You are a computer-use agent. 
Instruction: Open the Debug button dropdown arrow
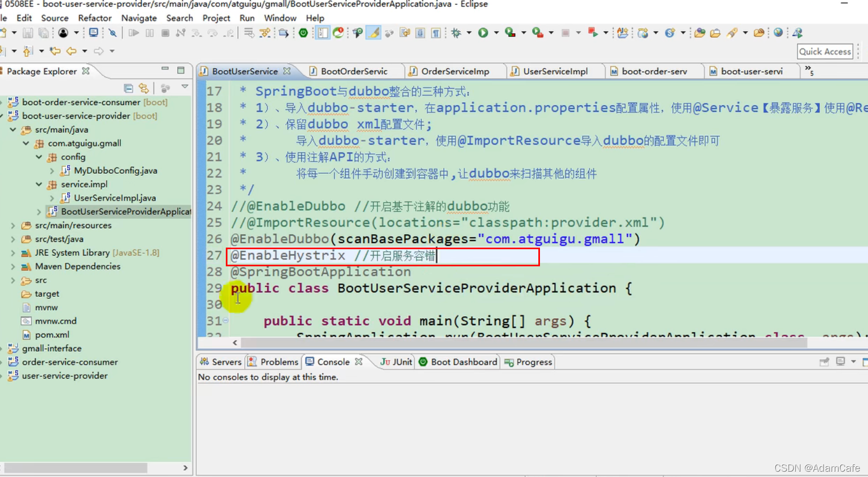click(x=469, y=33)
